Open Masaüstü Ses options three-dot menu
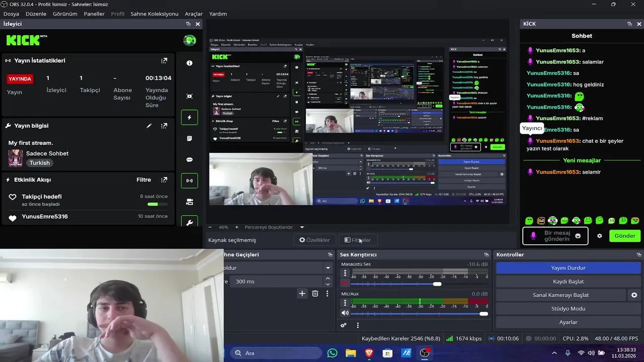 (345, 273)
